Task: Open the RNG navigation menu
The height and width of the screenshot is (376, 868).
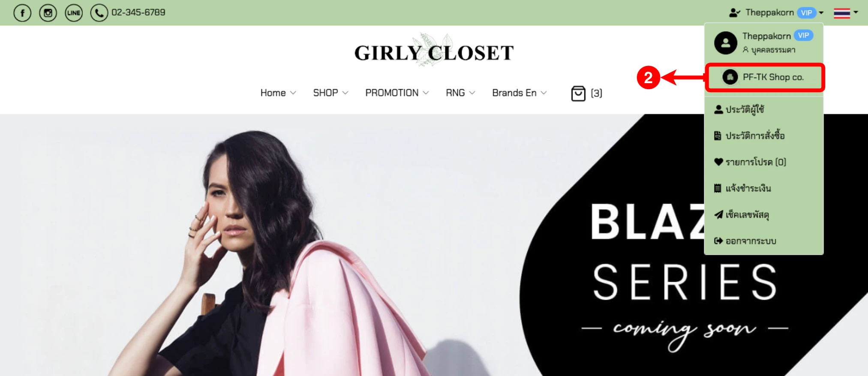Action: click(x=460, y=93)
